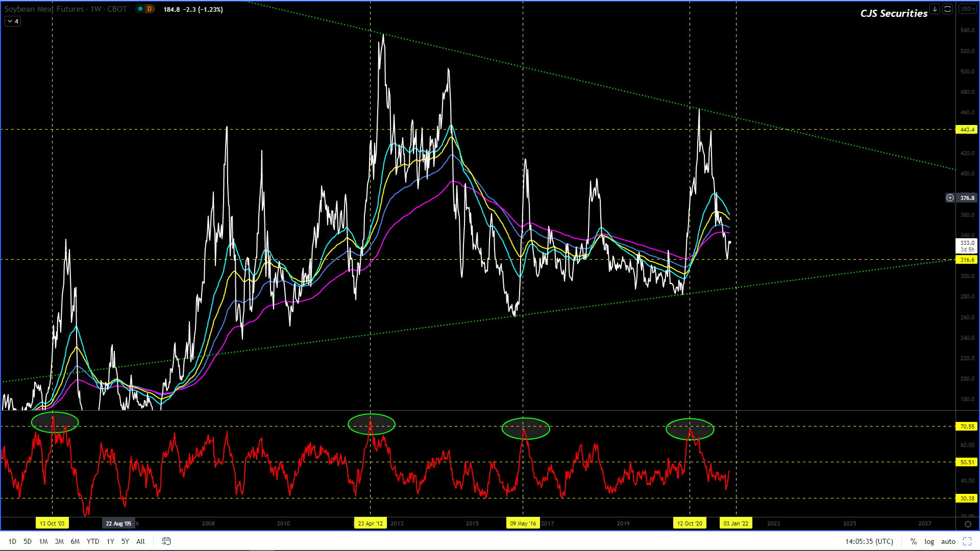Click the Soybean Meal Futures symbol title
Viewport: 980px width, 551px height.
click(x=44, y=9)
